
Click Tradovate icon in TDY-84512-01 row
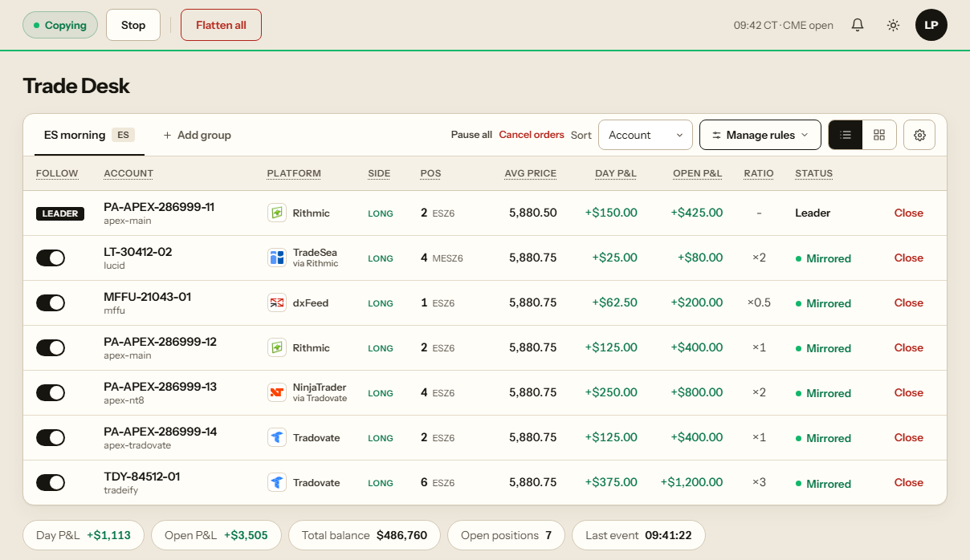(277, 482)
